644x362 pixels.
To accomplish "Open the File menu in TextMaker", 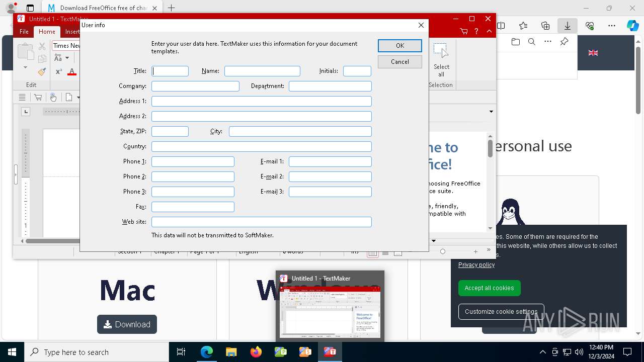I will pyautogui.click(x=24, y=31).
